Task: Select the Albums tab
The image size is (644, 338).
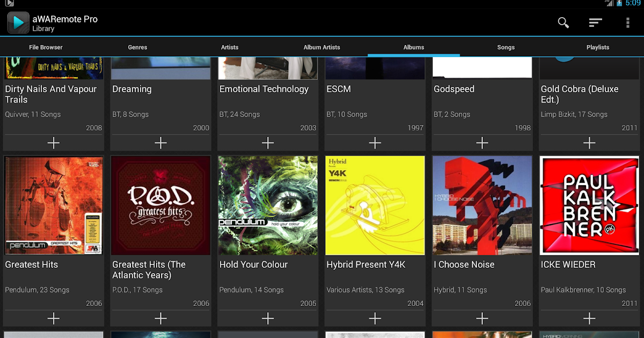Action: [x=414, y=47]
